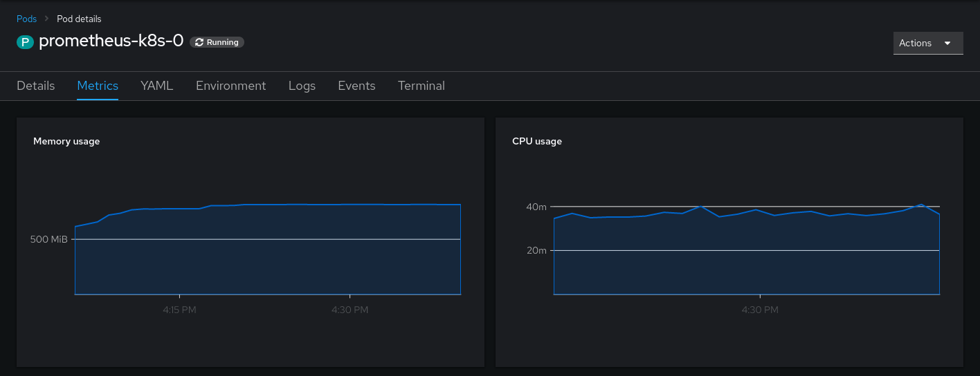Viewport: 980px width, 376px height.
Task: Click the breadcrumb chevron separator after Pods
Action: (47, 19)
